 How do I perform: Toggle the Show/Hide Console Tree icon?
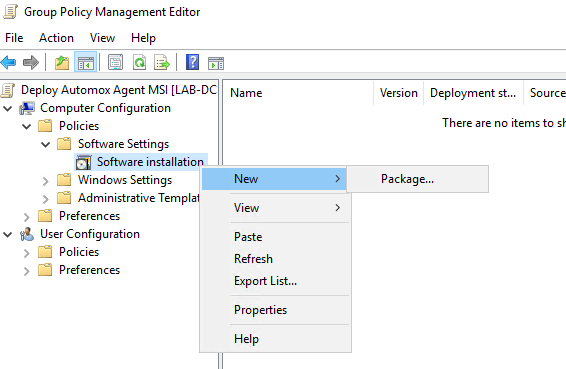(x=86, y=62)
